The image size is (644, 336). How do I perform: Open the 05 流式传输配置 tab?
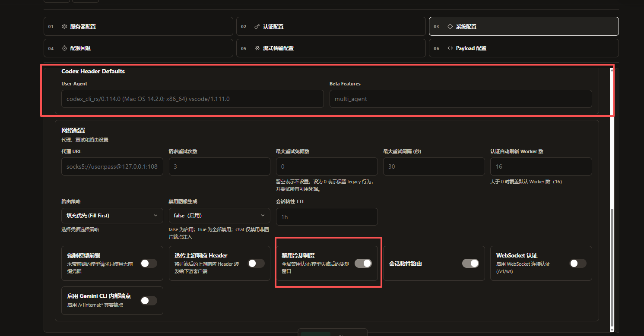(x=331, y=48)
